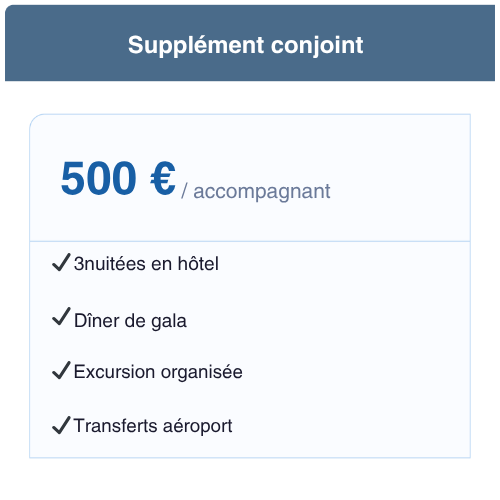Click the word 'organisée' in the feature list
500x500 pixels.
pos(202,372)
